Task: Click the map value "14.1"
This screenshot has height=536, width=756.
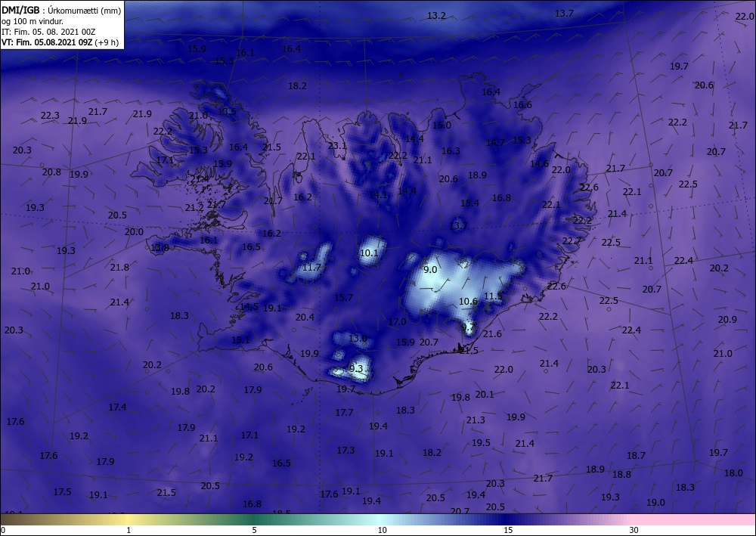Action: pos(378,195)
